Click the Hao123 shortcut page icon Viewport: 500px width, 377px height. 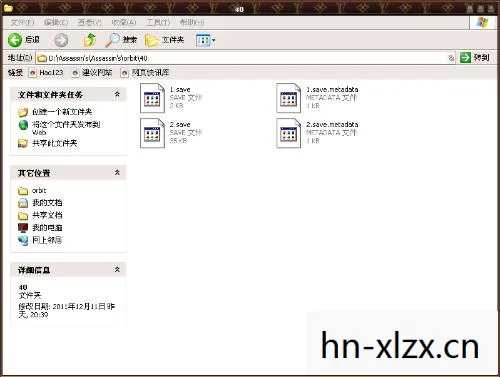pos(32,73)
